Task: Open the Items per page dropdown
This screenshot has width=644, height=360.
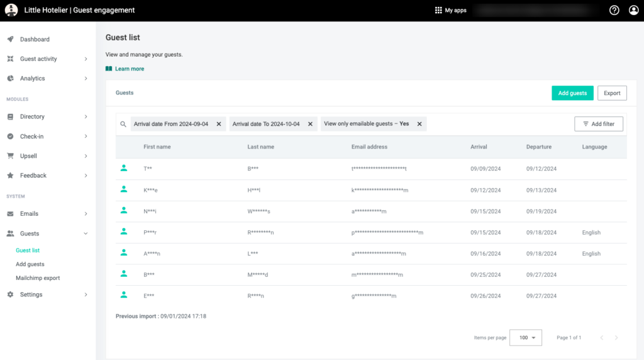Action: 525,337
